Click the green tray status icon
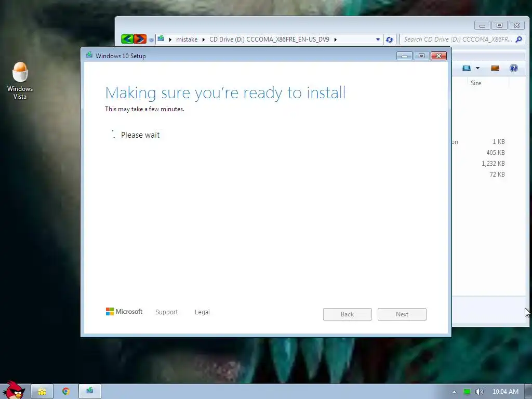Screen dimensions: 532x399 [467, 392]
